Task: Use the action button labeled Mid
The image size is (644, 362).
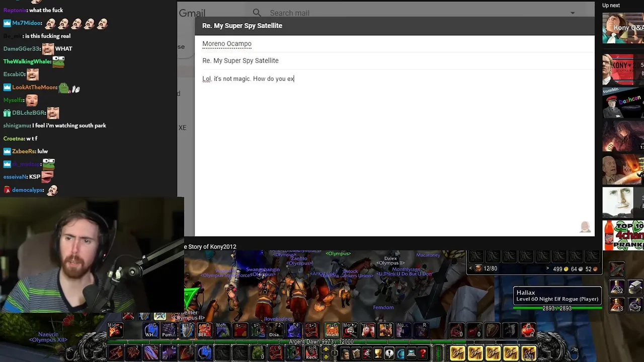Action: [x=115, y=330]
